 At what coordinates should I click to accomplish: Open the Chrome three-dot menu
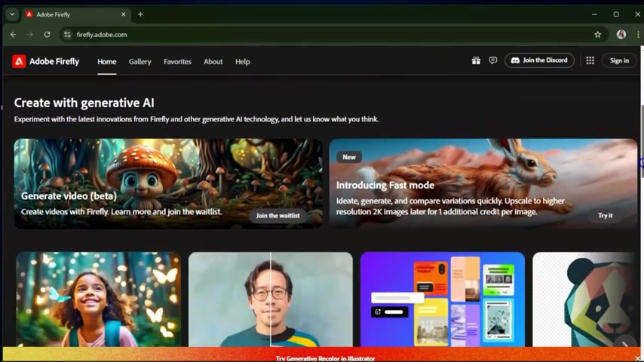638,35
